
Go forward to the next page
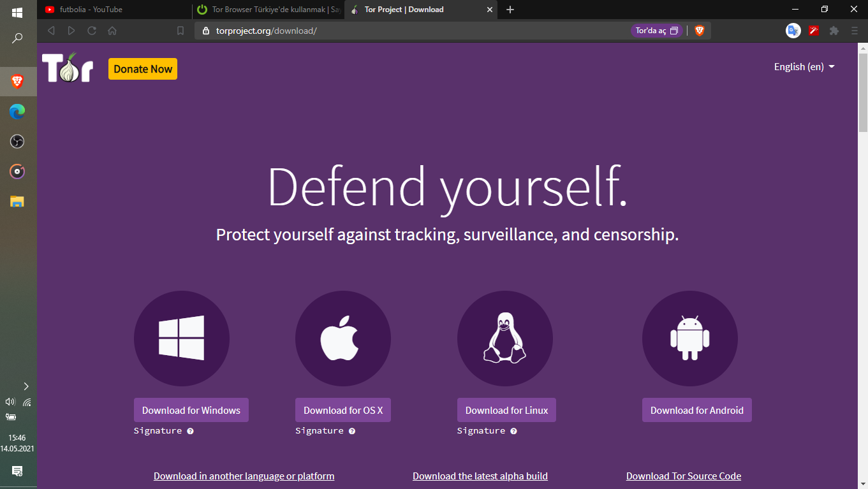tap(71, 31)
